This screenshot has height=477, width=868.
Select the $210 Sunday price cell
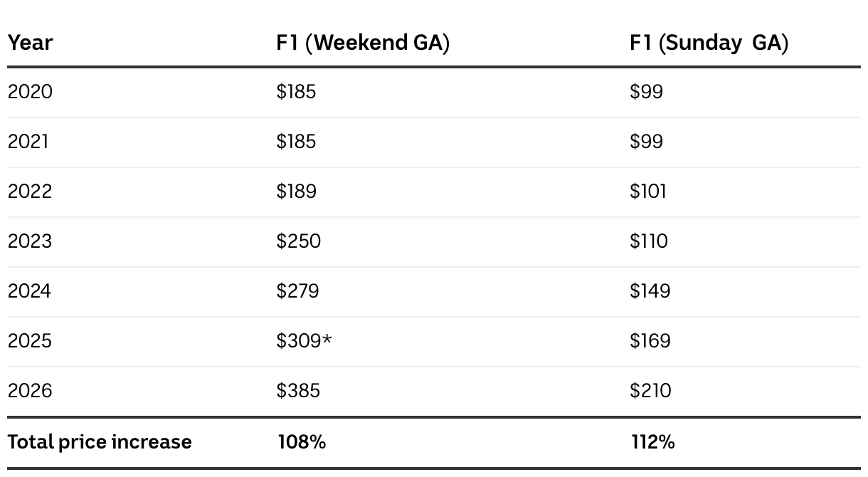point(650,391)
